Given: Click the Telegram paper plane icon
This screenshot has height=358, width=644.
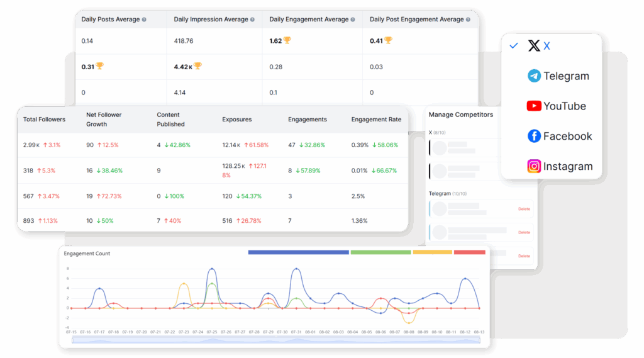Looking at the screenshot, I should pyautogui.click(x=534, y=76).
